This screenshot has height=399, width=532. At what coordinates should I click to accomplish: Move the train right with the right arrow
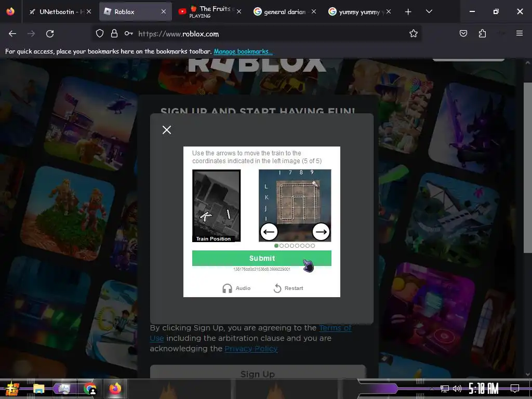tap(321, 232)
